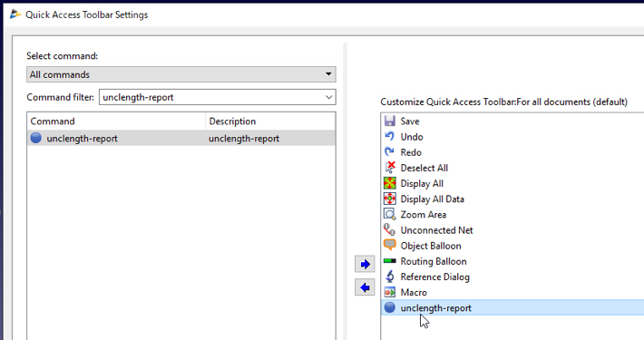
Task: Select the Undo entry text
Action: click(412, 137)
